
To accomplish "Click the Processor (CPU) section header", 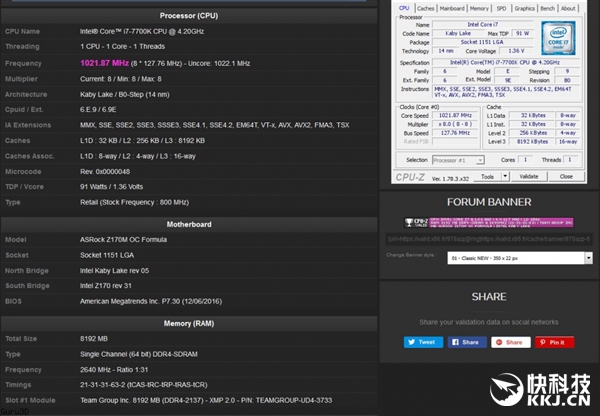I will point(189,16).
